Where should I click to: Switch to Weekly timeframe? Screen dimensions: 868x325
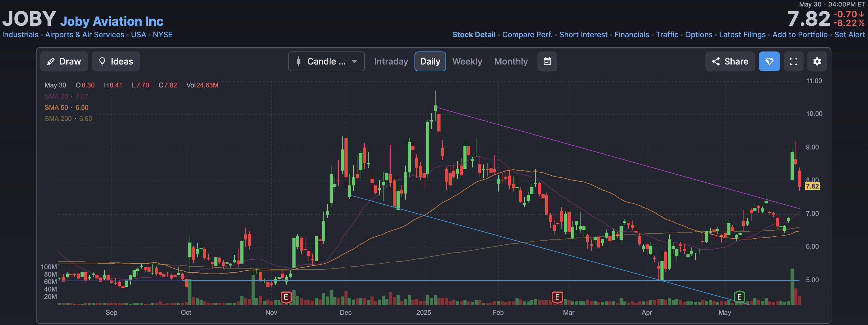coord(467,61)
